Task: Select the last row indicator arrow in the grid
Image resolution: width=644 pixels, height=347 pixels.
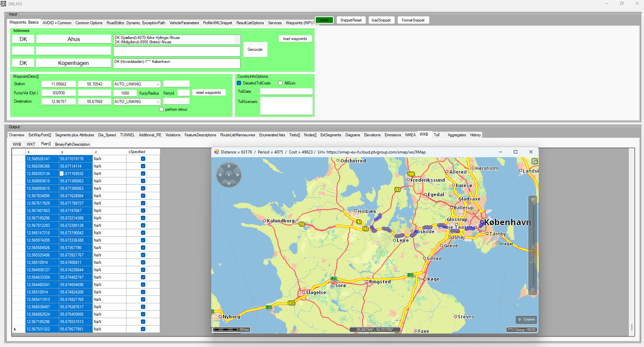Action: [15, 329]
